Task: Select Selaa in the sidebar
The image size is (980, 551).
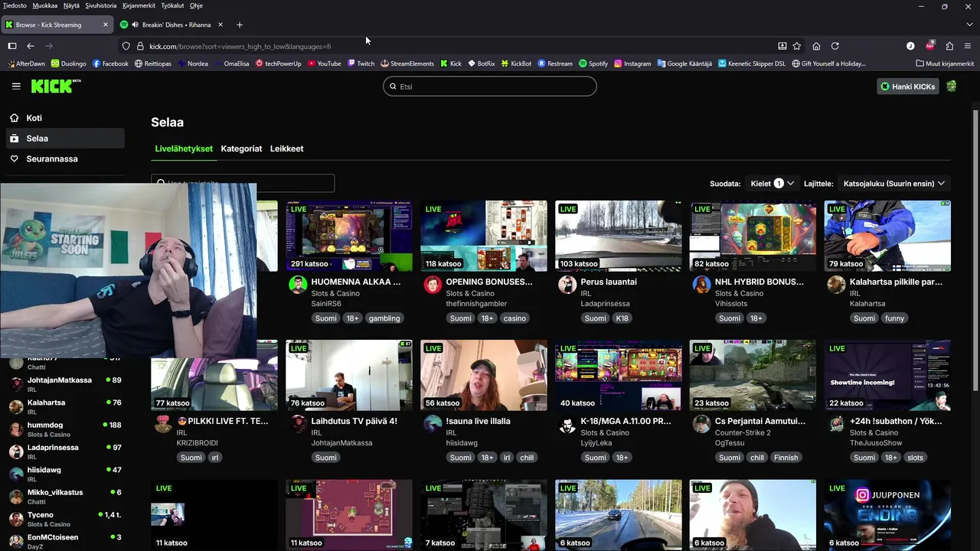Action: [x=64, y=139]
